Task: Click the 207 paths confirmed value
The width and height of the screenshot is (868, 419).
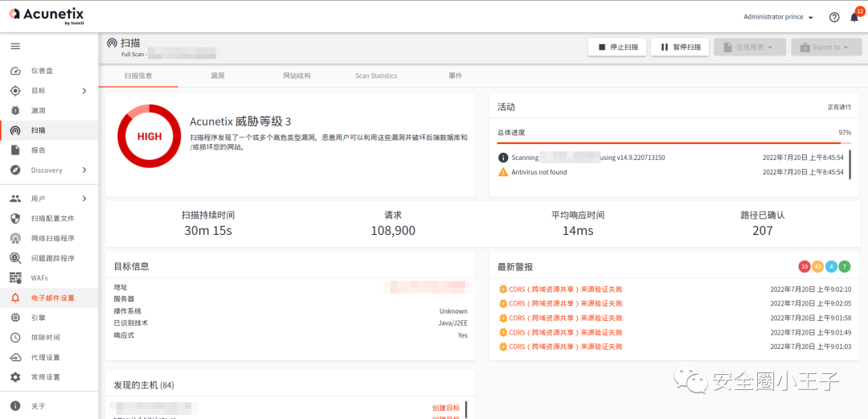Action: 762,231
